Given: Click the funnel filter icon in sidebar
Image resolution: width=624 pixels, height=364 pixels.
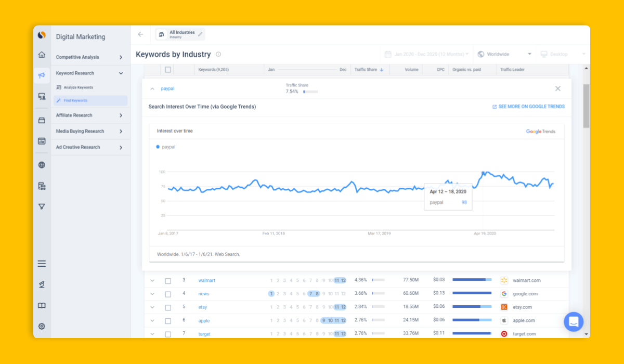Looking at the screenshot, I should 42,206.
